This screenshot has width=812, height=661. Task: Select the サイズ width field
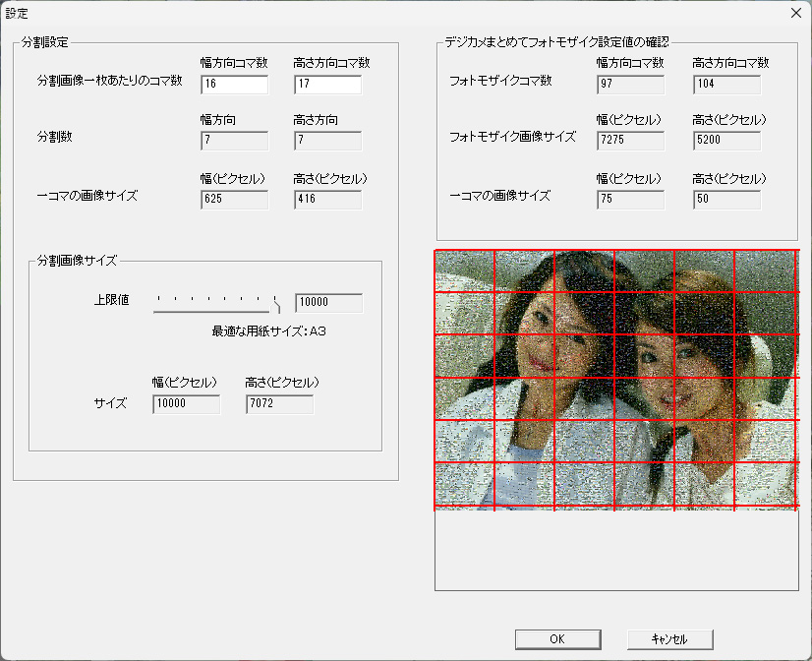pos(186,404)
